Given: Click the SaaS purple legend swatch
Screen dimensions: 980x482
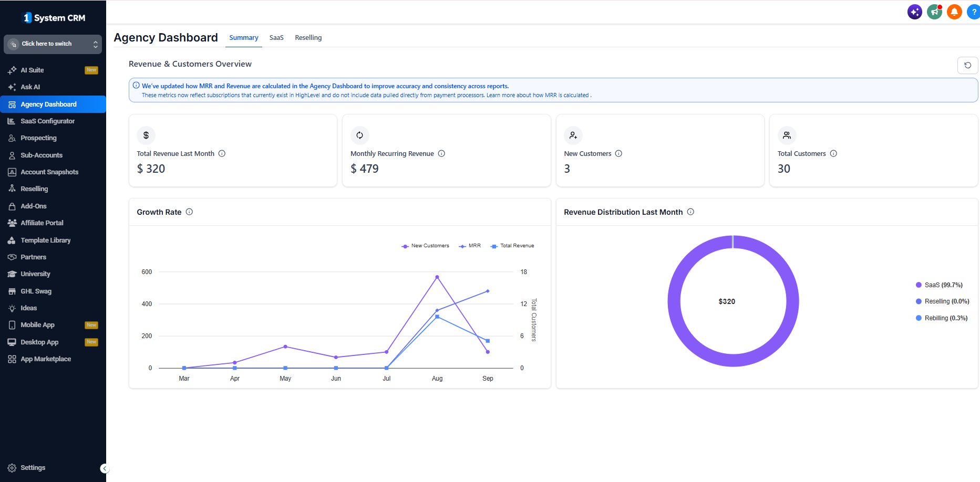Looking at the screenshot, I should pyautogui.click(x=919, y=285).
